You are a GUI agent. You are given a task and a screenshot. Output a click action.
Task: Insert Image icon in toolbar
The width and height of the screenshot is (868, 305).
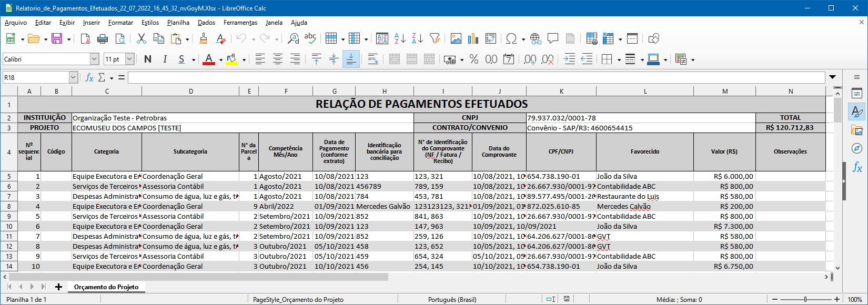point(456,38)
